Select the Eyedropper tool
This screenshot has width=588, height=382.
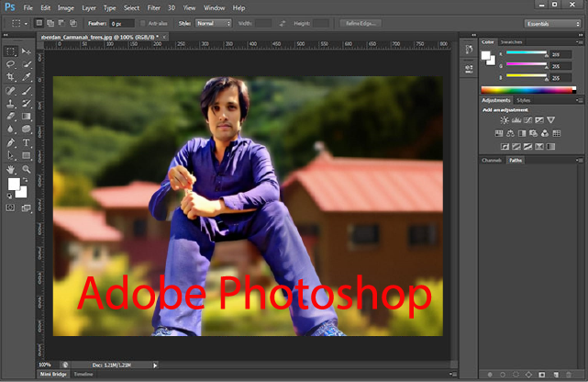27,77
